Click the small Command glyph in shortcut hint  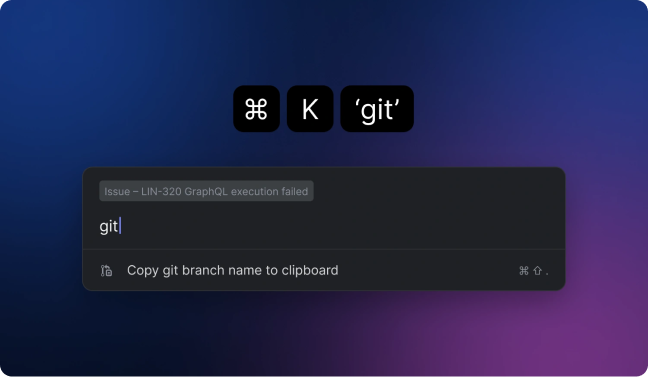coord(524,270)
